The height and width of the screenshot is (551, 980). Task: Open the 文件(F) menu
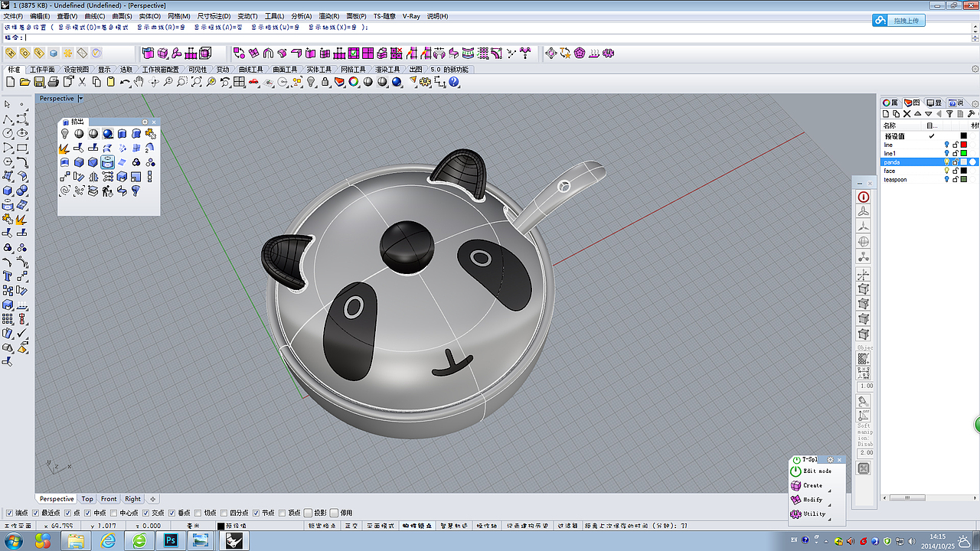point(14,16)
